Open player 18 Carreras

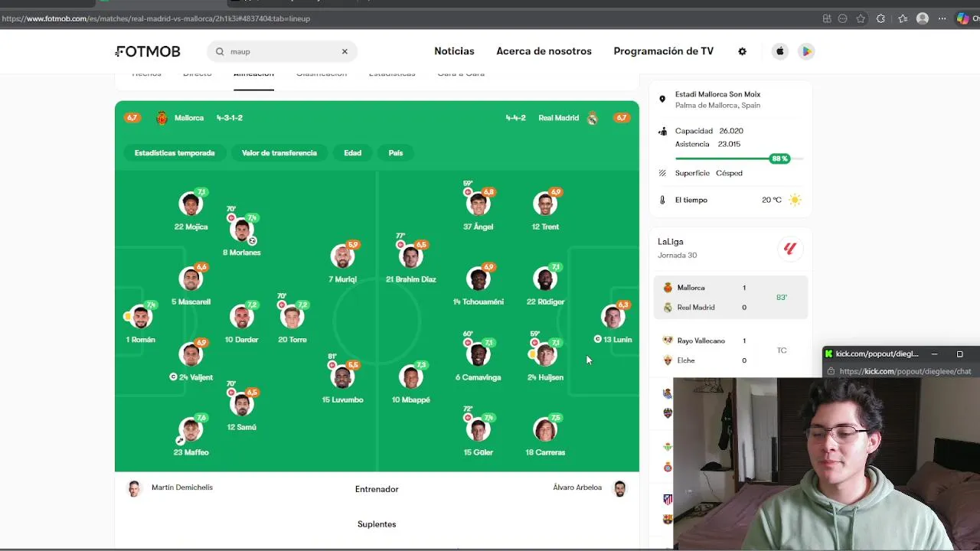(x=545, y=435)
